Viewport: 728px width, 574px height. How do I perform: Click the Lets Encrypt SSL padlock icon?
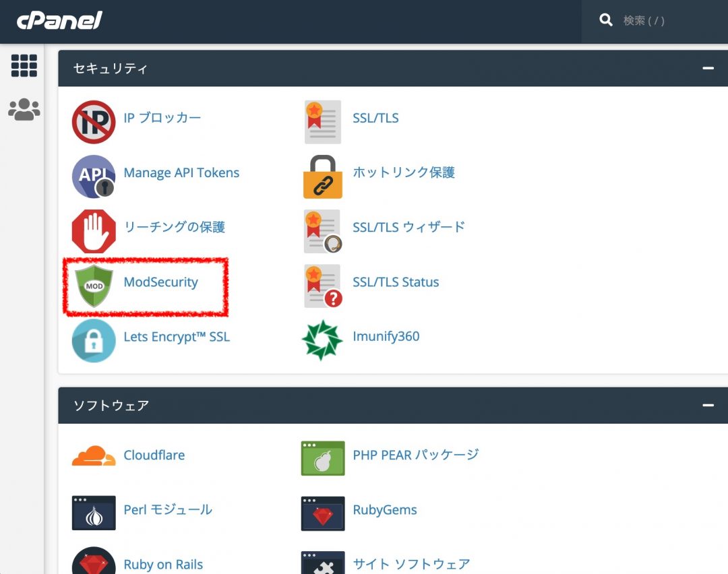pyautogui.click(x=94, y=340)
